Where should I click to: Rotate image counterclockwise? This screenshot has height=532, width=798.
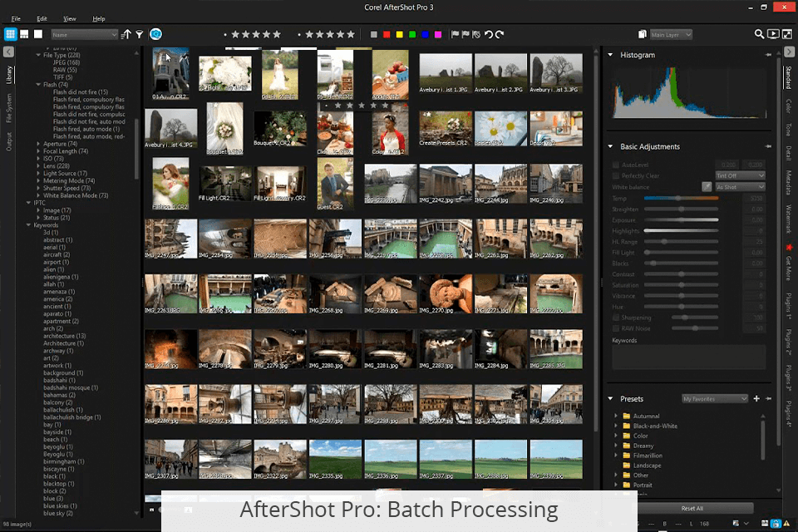[489, 34]
